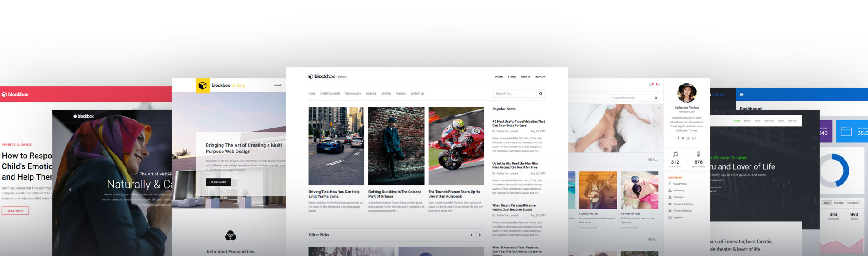Click the recordings microphone icon
868x256 pixels.
click(x=698, y=154)
